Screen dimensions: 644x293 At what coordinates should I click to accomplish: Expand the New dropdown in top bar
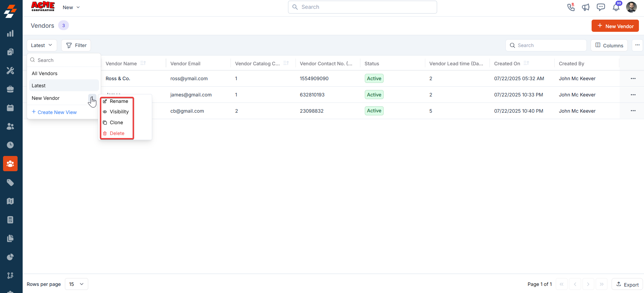(71, 7)
